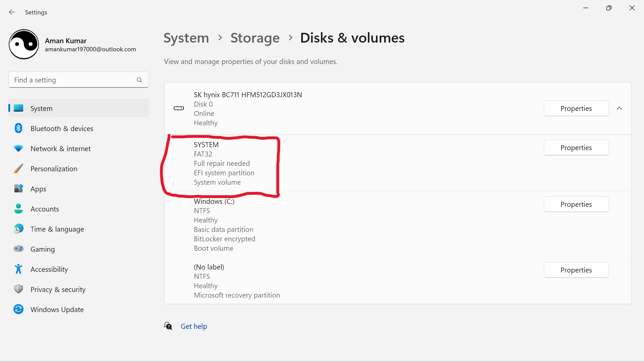Select the (No label) volume title
The width and height of the screenshot is (644, 362).
pyautogui.click(x=209, y=267)
